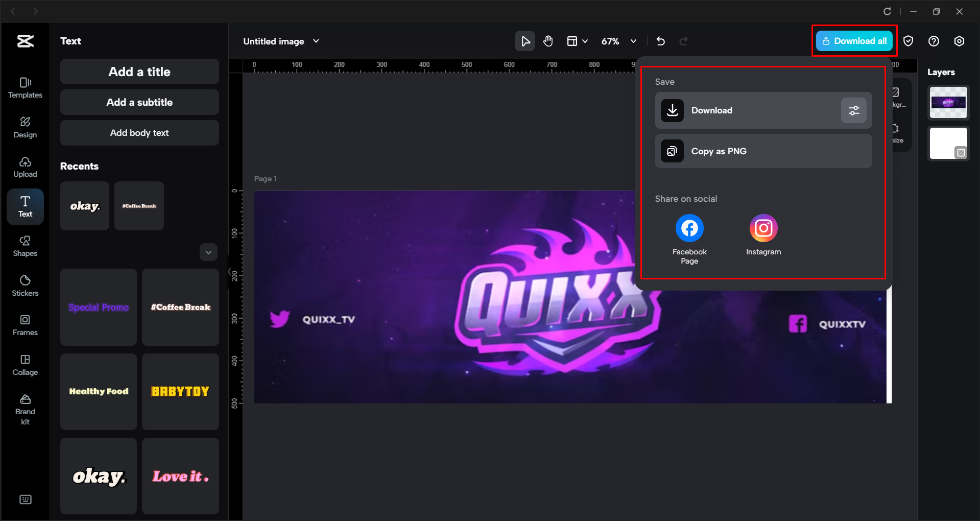
Task: Open the Frames panel
Action: [x=25, y=325]
